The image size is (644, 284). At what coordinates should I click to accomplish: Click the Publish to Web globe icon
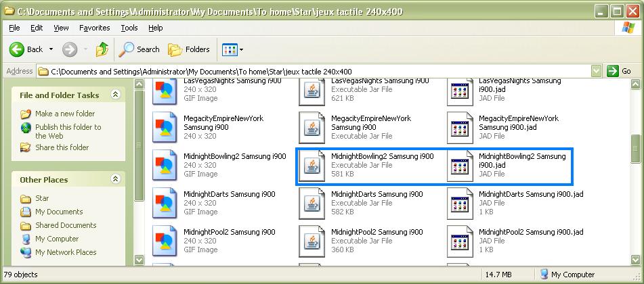tap(26, 128)
